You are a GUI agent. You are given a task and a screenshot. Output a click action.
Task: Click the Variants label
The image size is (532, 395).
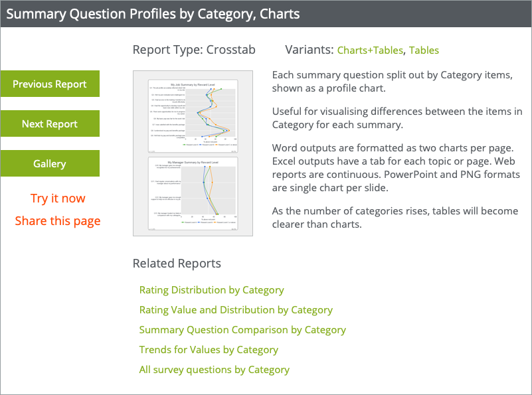(310, 50)
